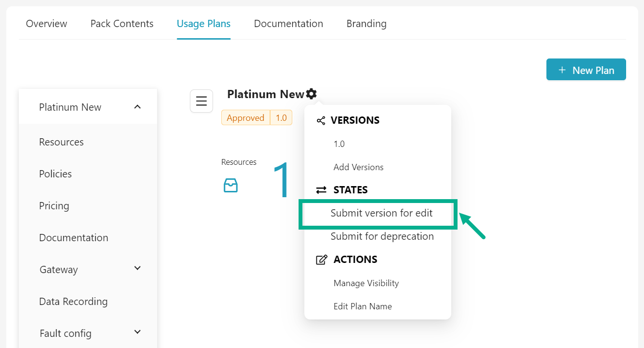Open the hamburger menu button
This screenshot has width=644, height=348.
(201, 101)
